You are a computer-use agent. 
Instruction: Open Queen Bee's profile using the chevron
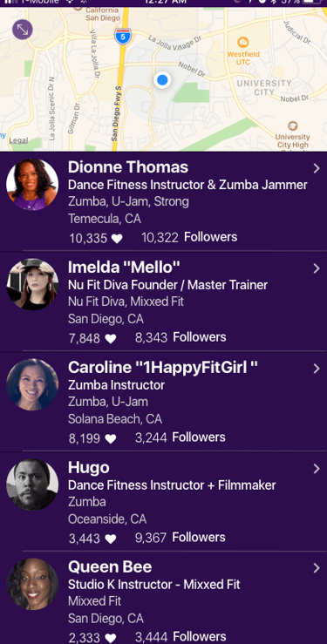pos(316,568)
